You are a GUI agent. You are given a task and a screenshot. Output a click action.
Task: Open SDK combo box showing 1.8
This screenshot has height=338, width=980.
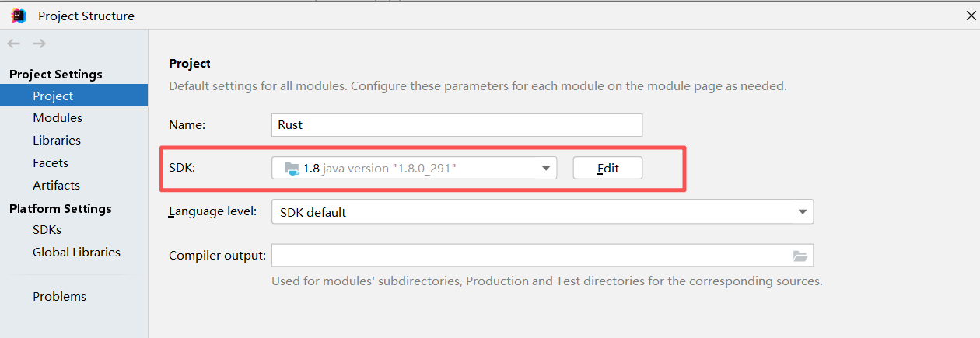[412, 168]
